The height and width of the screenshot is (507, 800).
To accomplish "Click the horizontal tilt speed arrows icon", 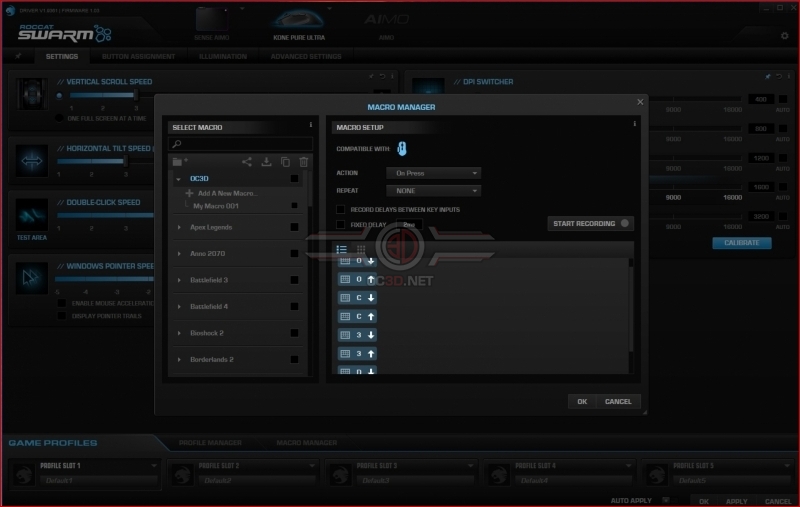I will pyautogui.click(x=31, y=162).
